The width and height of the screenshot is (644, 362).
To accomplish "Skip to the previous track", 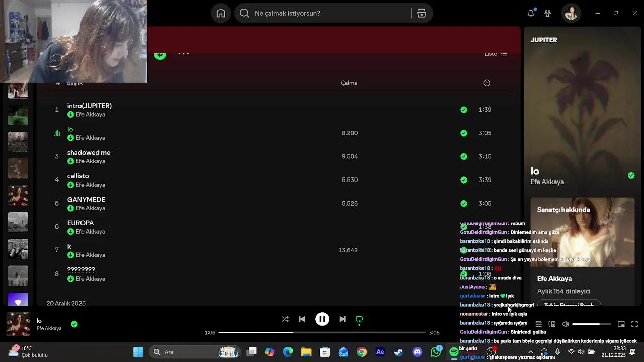I will tap(302, 319).
